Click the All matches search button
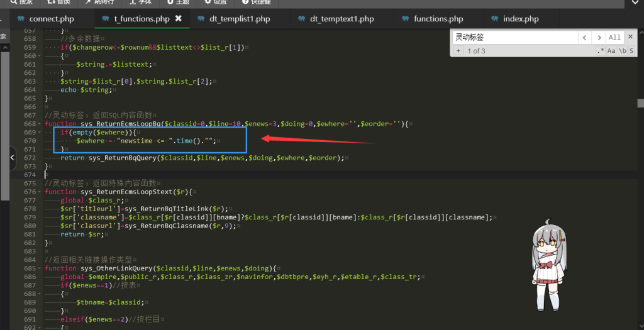This screenshot has height=330, width=644. 614,38
